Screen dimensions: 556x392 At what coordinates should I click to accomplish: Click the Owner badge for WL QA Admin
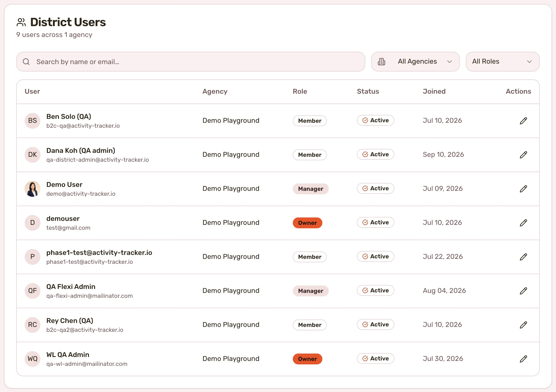point(308,359)
